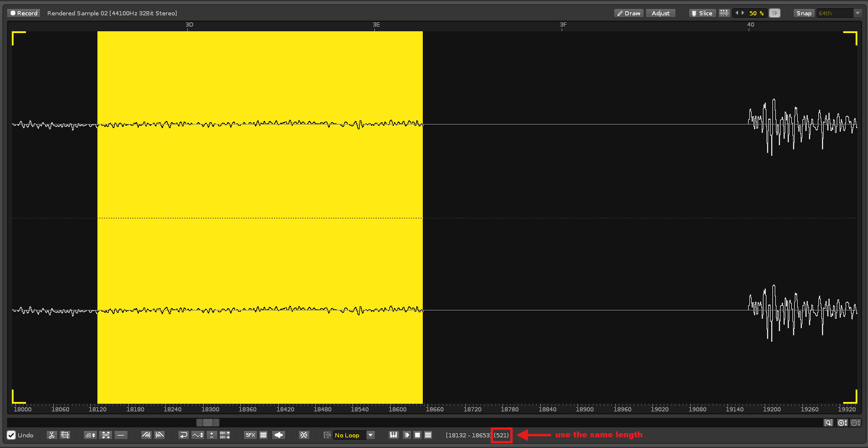Click the crossfade loop X icon
868x448 pixels.
304,435
